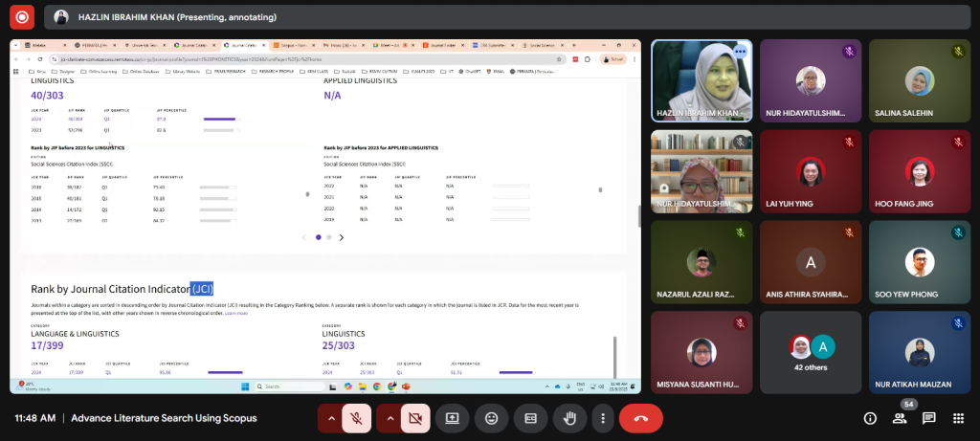The image size is (980, 441).
Task: Expand audio settings chevron
Action: click(331, 418)
